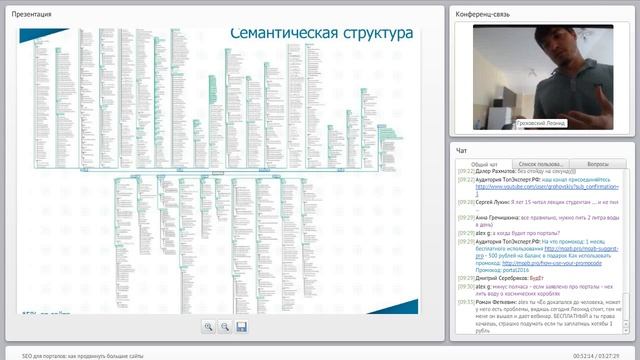Click the Конференц-связь panel heading
Screen dimensions: 640x360
click(482, 14)
